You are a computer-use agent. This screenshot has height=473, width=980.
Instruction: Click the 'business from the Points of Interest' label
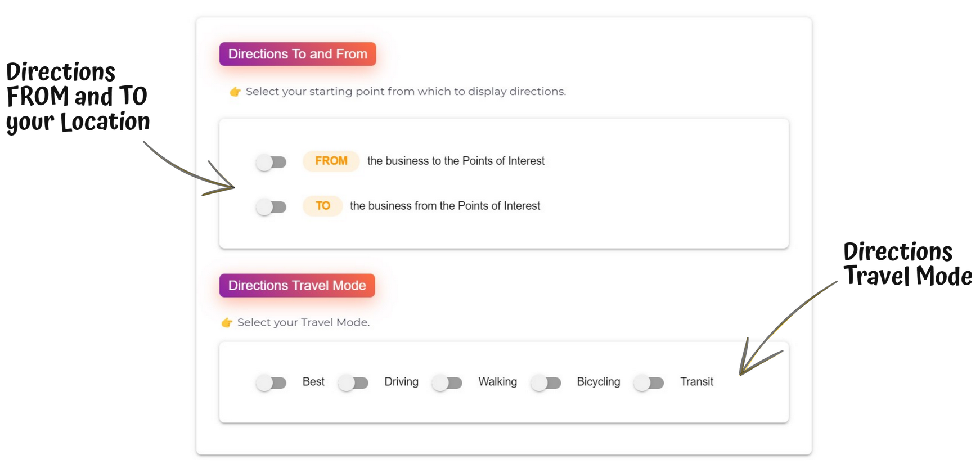tap(444, 206)
